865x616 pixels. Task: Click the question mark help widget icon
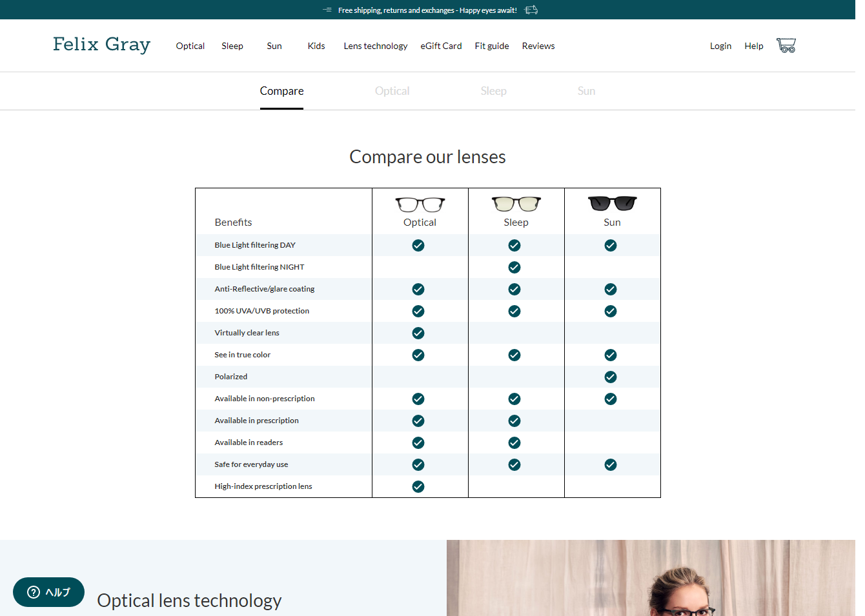34,592
